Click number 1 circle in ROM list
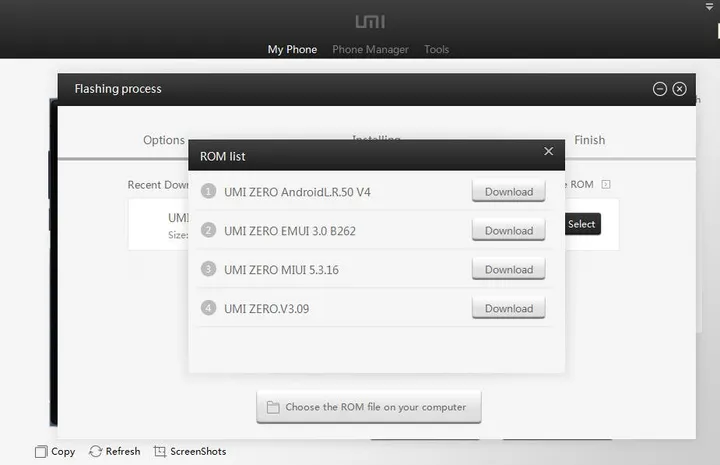This screenshot has height=465, width=720. point(208,191)
